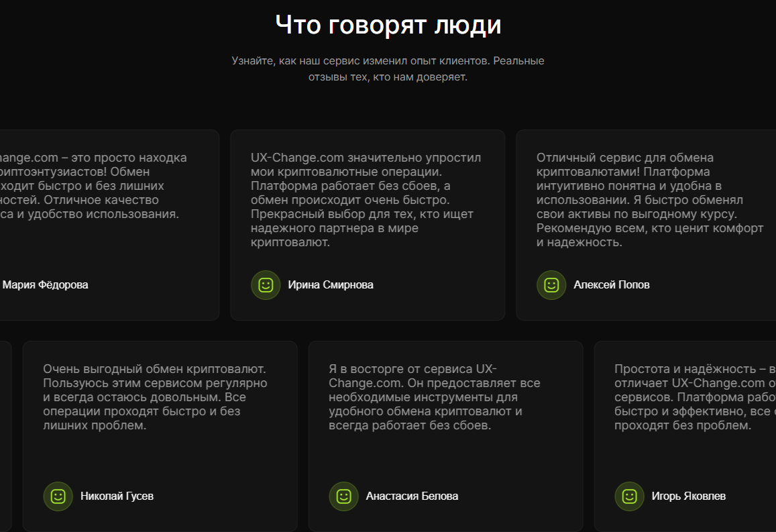
Task: Select the name Мария Фёдорова
Action: [x=45, y=285]
